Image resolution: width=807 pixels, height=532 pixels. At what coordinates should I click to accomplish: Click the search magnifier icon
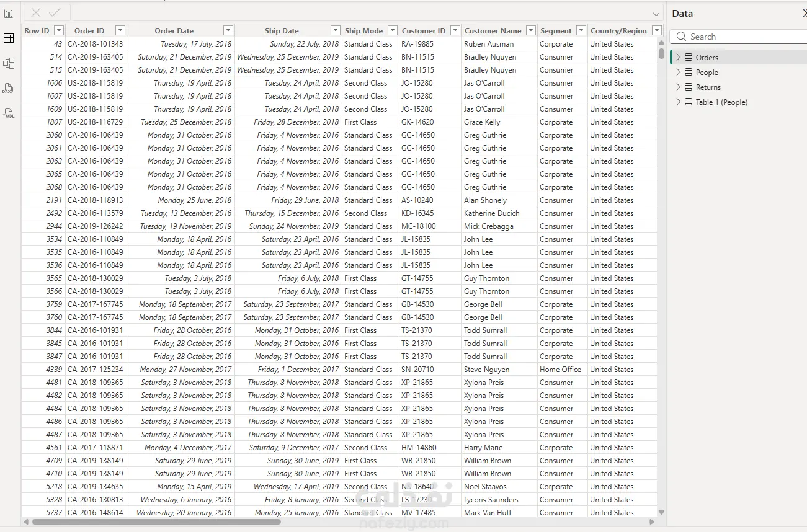click(682, 37)
